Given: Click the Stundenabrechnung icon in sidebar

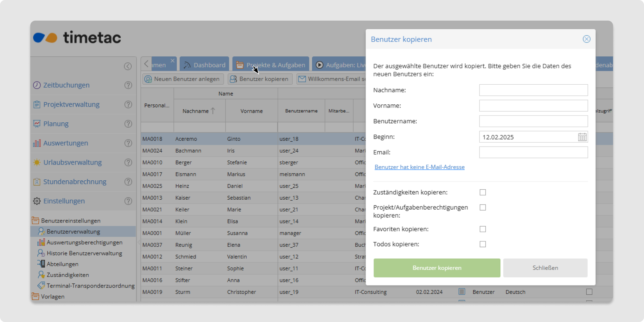Looking at the screenshot, I should pyautogui.click(x=37, y=182).
